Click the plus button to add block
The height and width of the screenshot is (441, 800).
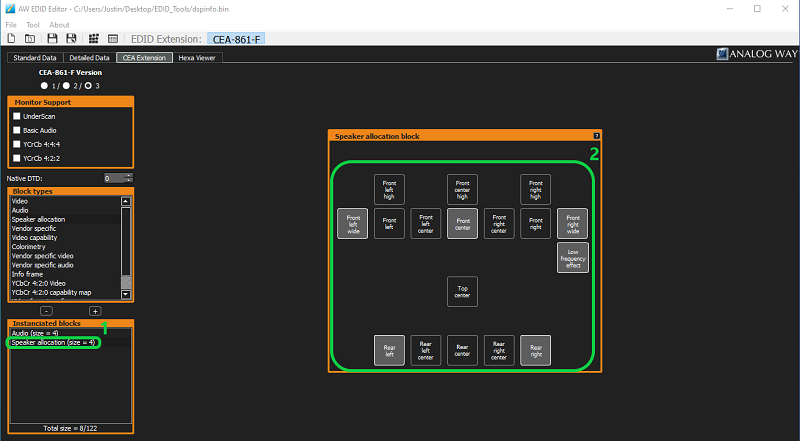click(95, 311)
